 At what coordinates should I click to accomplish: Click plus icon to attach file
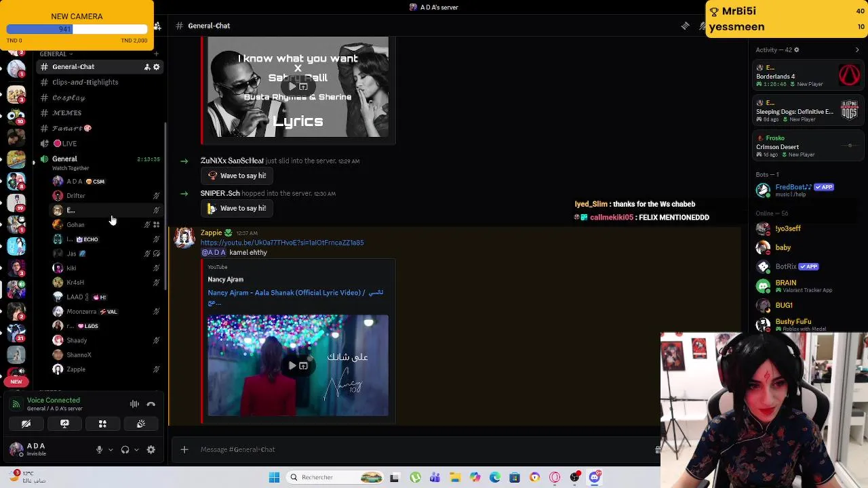click(184, 449)
